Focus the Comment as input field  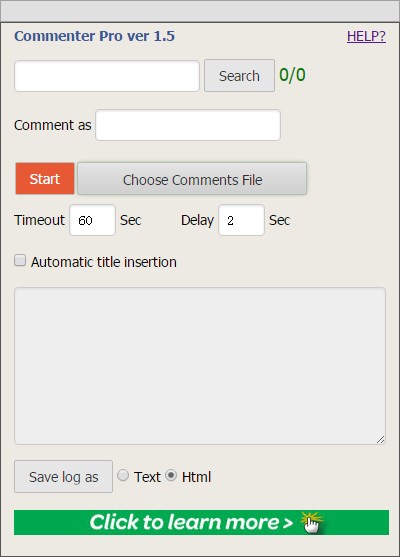(x=188, y=125)
